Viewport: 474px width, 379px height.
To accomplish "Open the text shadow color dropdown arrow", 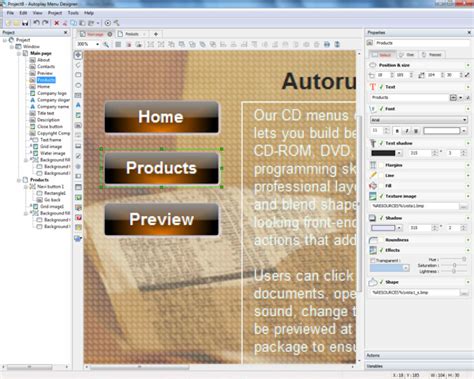I will pos(399,153).
